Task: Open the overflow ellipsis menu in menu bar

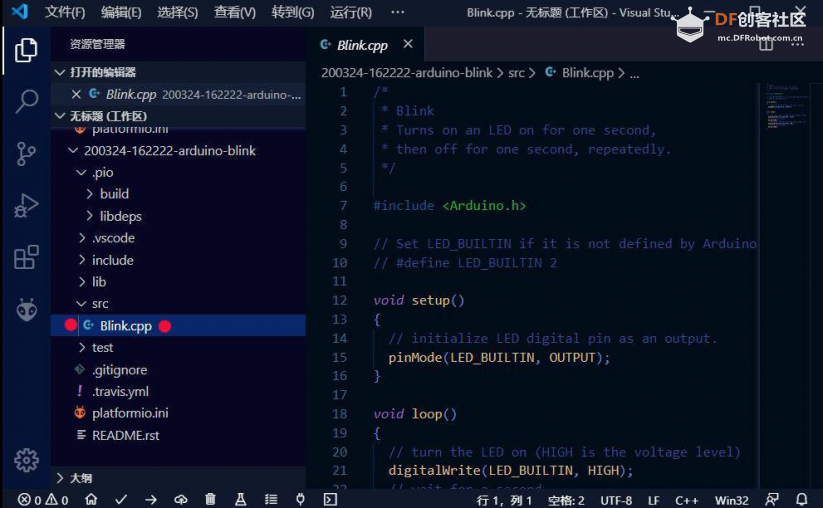Action: point(397,12)
